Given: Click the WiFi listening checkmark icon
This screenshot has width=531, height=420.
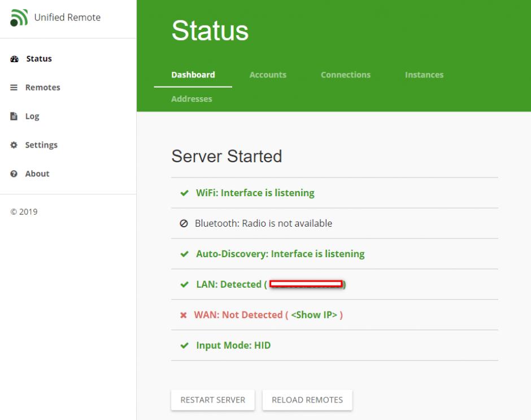Looking at the screenshot, I should coord(185,193).
